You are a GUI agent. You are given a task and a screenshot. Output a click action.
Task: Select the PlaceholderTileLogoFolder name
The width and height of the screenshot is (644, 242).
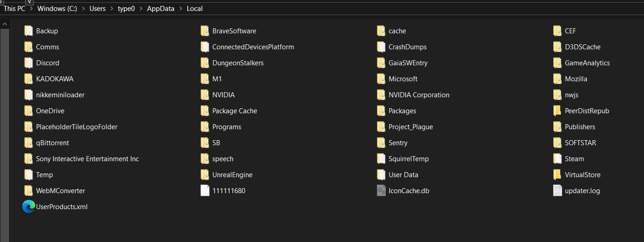pyautogui.click(x=77, y=127)
